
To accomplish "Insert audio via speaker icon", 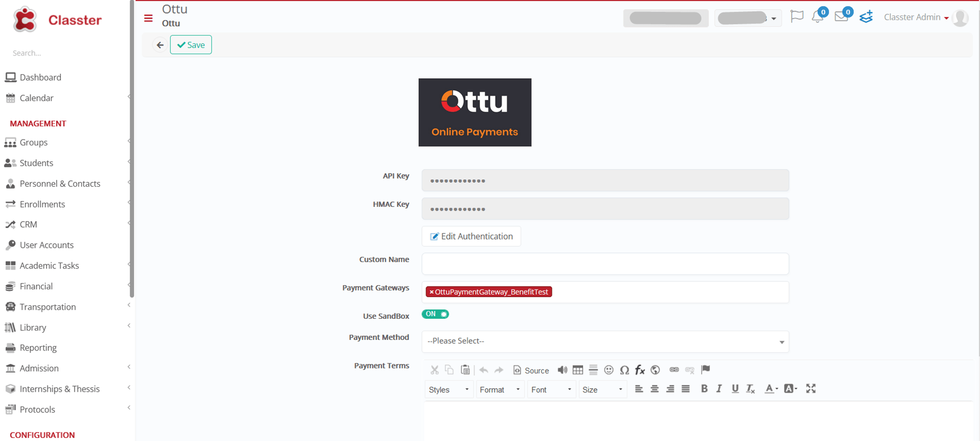I will point(562,370).
